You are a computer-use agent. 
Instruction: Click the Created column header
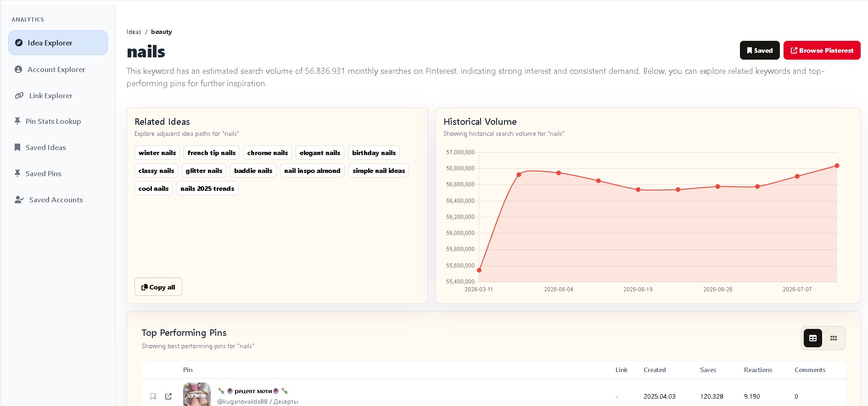[655, 370]
